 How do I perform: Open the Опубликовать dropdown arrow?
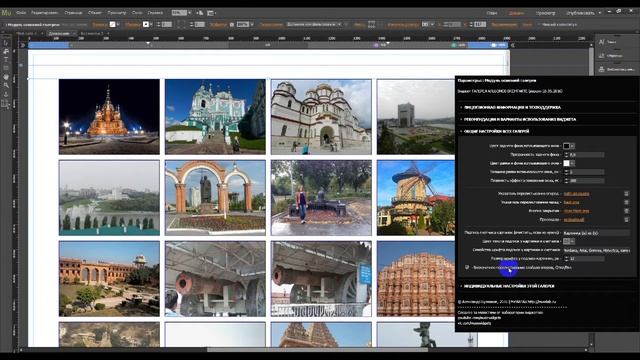pyautogui.click(x=600, y=13)
